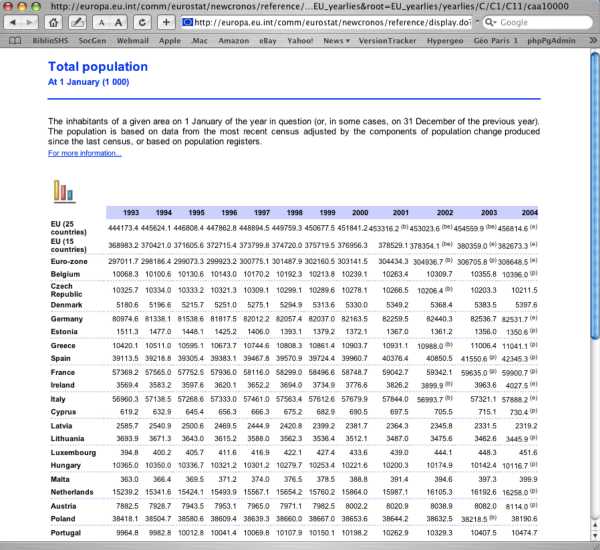Select the 'EU (15 countries)' row label
Image resolution: width=600 pixels, height=550 pixels.
click(68, 245)
